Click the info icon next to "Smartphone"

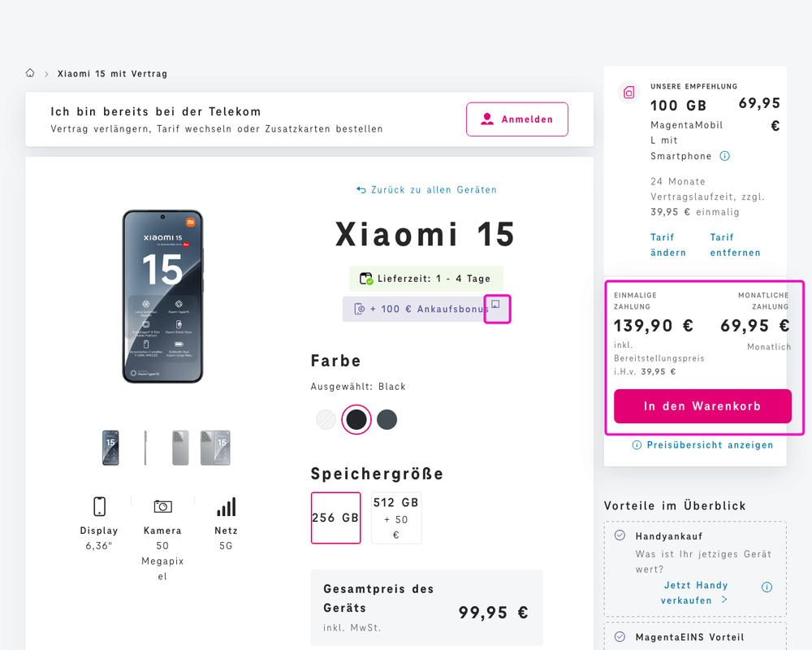pyautogui.click(x=723, y=156)
